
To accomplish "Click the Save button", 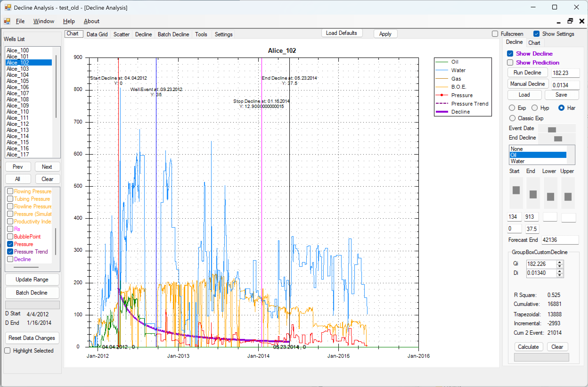I will [561, 95].
